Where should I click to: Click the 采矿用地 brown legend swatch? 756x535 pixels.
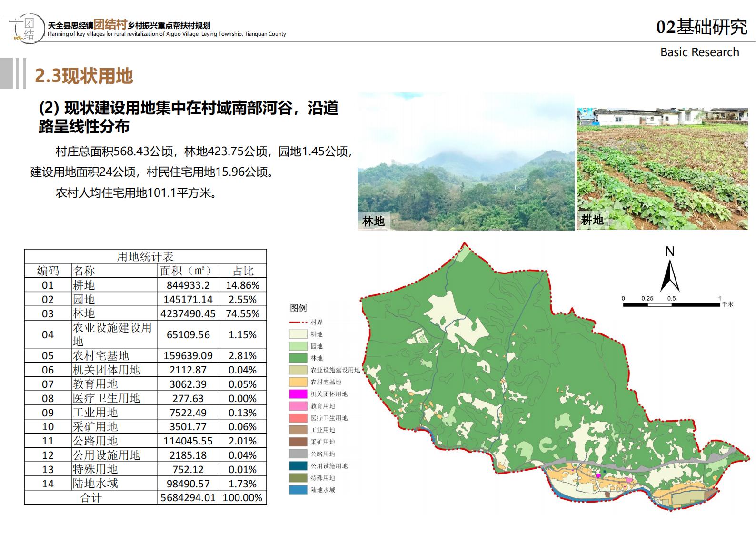point(298,442)
